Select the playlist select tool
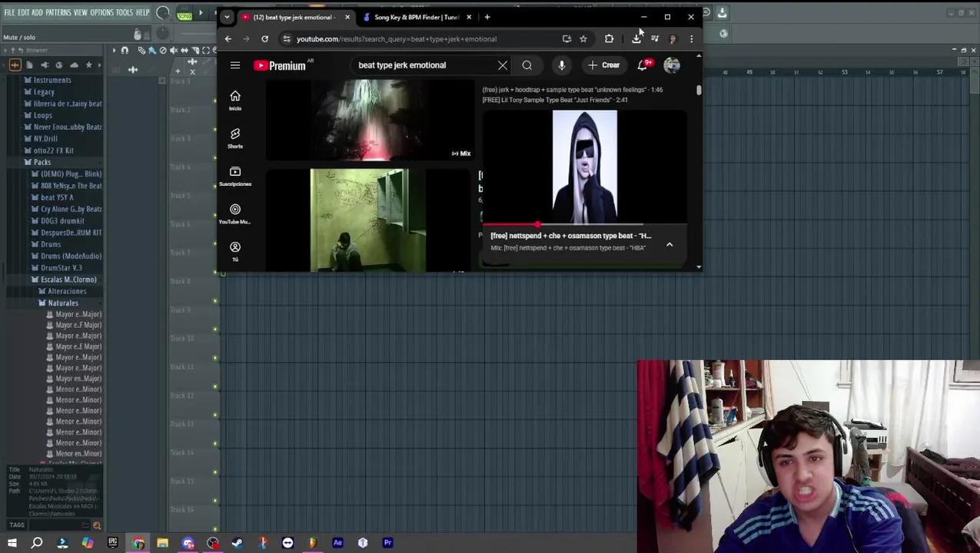Screen dimensions: 980x553 click(206, 51)
